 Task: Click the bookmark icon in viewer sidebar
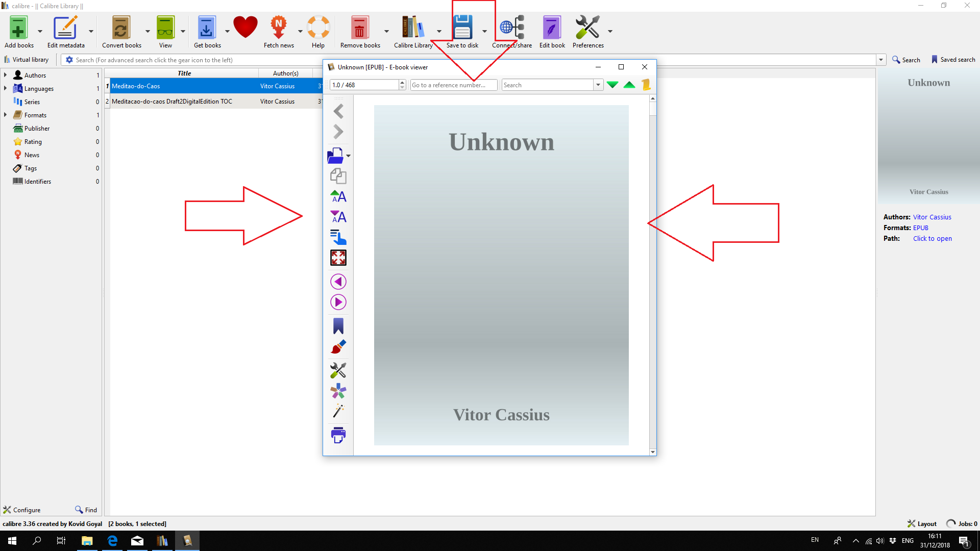[338, 326]
